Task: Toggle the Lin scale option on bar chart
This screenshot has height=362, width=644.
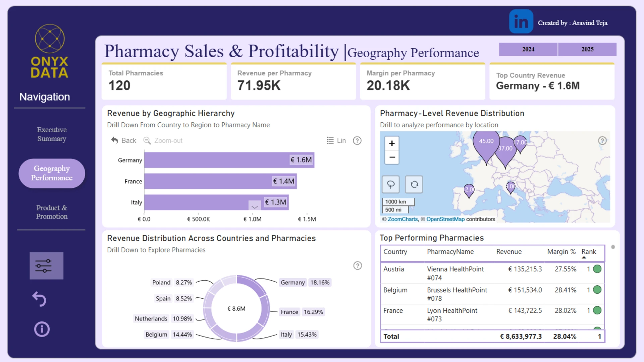Action: (336, 140)
